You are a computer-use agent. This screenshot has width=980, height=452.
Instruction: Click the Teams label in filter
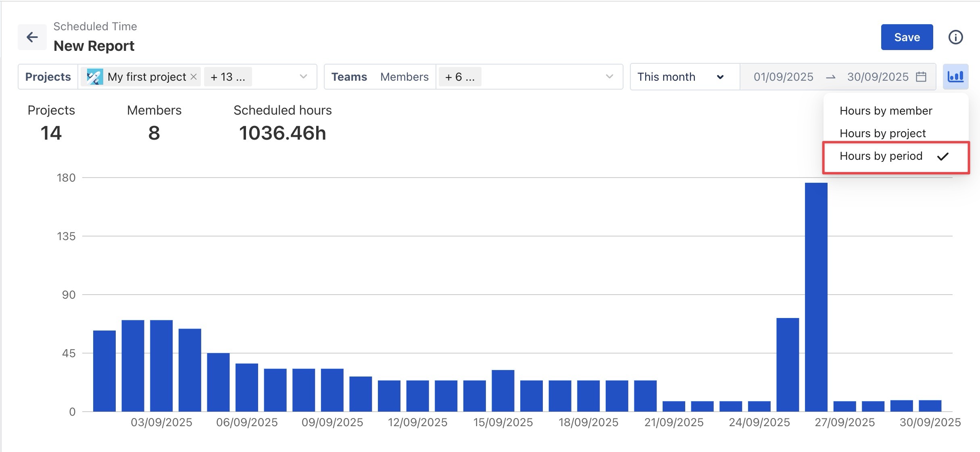tap(349, 77)
